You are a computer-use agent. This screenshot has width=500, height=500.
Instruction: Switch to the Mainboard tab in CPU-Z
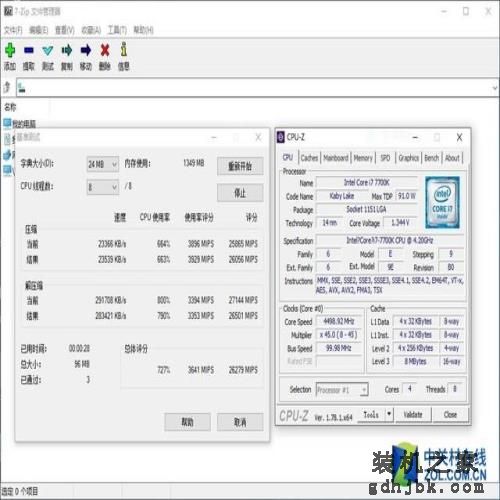(336, 158)
